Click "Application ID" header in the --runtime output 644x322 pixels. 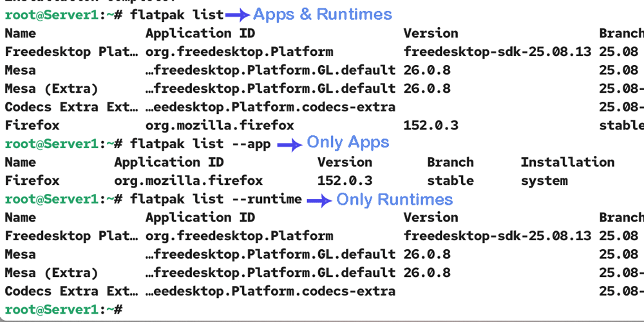tap(200, 217)
